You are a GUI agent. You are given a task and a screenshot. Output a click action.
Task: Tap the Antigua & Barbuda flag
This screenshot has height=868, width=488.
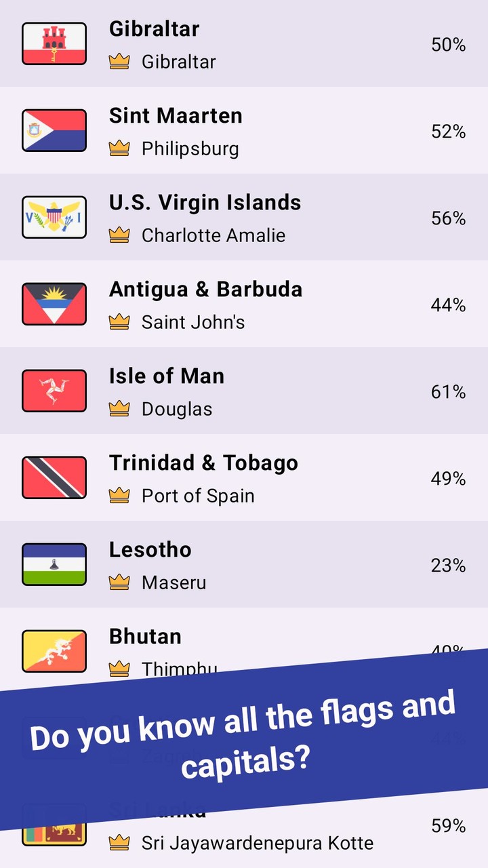tap(54, 304)
